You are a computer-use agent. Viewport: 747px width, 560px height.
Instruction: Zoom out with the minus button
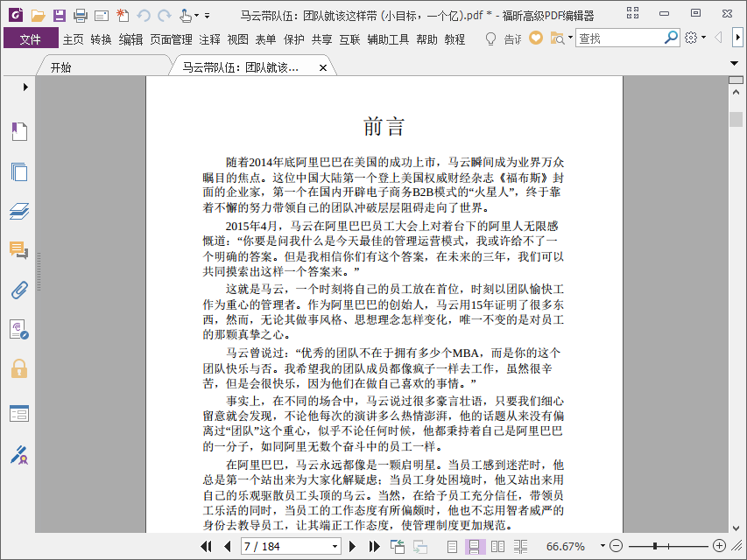click(616, 546)
